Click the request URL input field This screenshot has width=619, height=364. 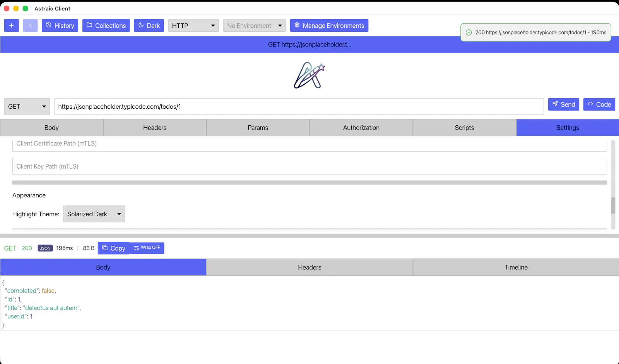point(299,106)
